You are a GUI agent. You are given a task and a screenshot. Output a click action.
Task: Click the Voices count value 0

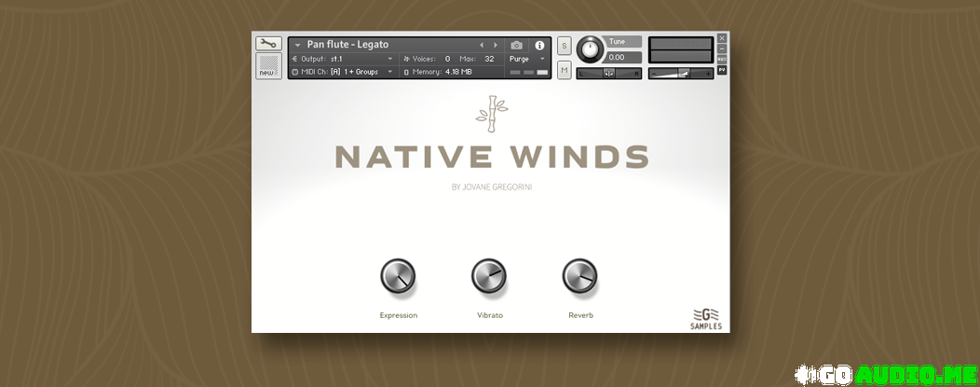pos(447,59)
